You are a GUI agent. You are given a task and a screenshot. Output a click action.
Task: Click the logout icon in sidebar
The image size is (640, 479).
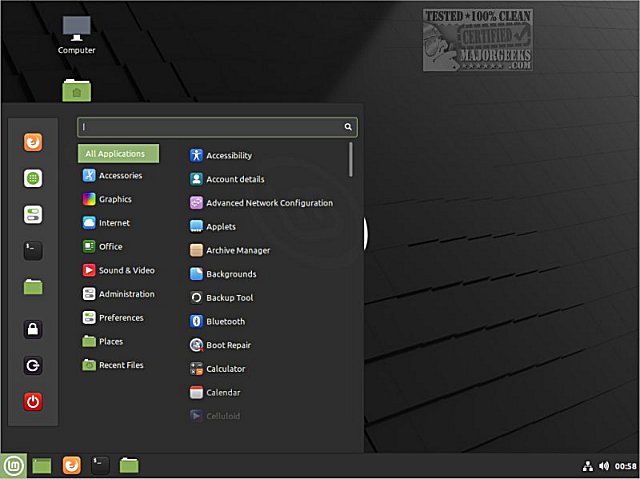33,365
